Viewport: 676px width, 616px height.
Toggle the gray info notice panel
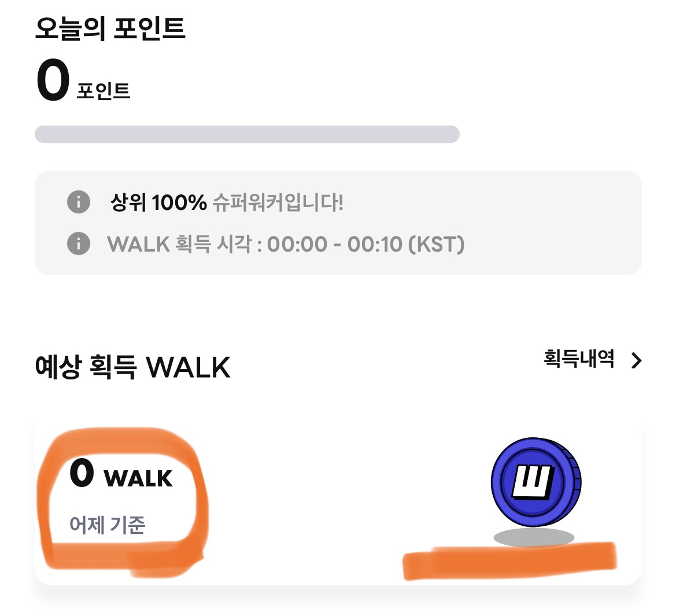pyautogui.click(x=342, y=222)
